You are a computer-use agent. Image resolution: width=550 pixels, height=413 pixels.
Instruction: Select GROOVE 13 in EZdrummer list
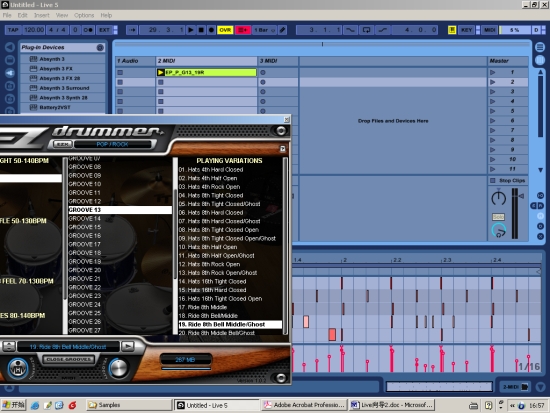120,210
